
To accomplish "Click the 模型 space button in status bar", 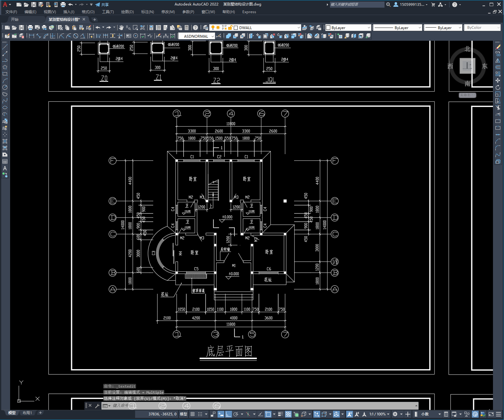I will click(184, 414).
